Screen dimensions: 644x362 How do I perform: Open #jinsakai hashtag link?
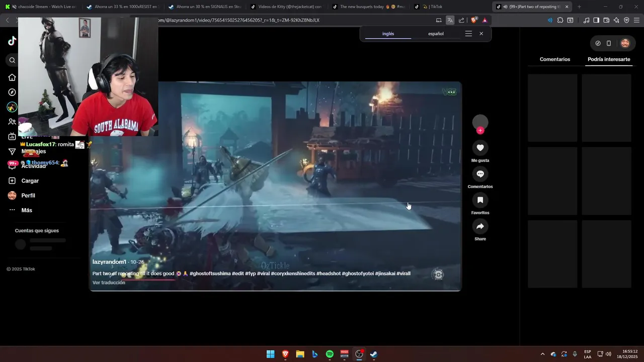click(385, 274)
